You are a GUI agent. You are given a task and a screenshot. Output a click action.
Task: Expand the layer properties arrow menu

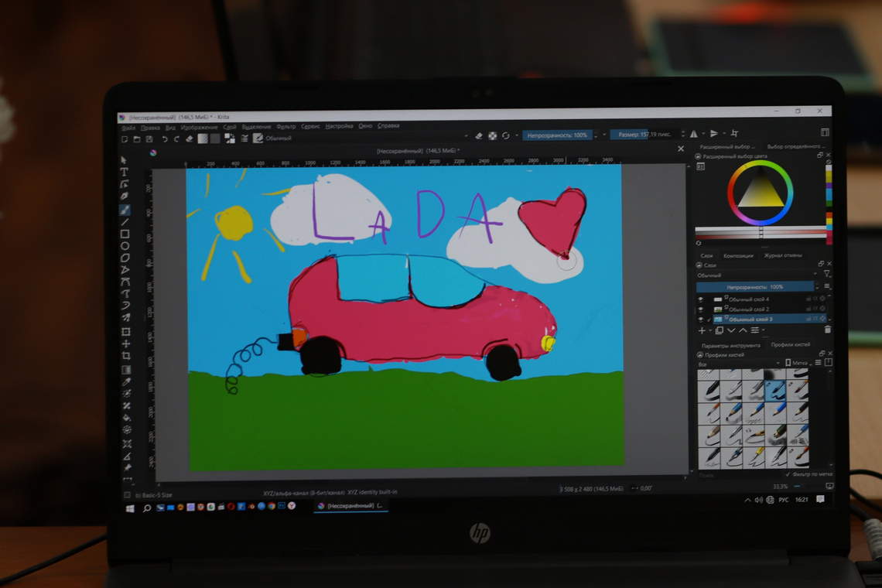[x=764, y=330]
